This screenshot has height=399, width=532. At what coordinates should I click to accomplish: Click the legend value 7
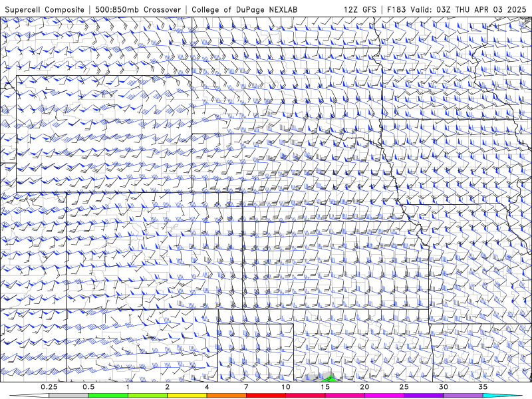(x=246, y=387)
